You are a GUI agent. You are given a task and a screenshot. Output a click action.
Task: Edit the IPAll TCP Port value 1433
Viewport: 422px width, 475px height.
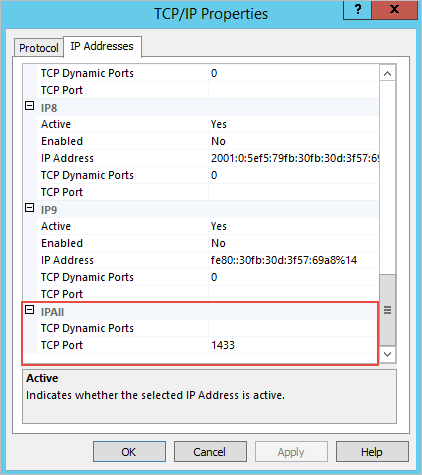click(x=293, y=345)
